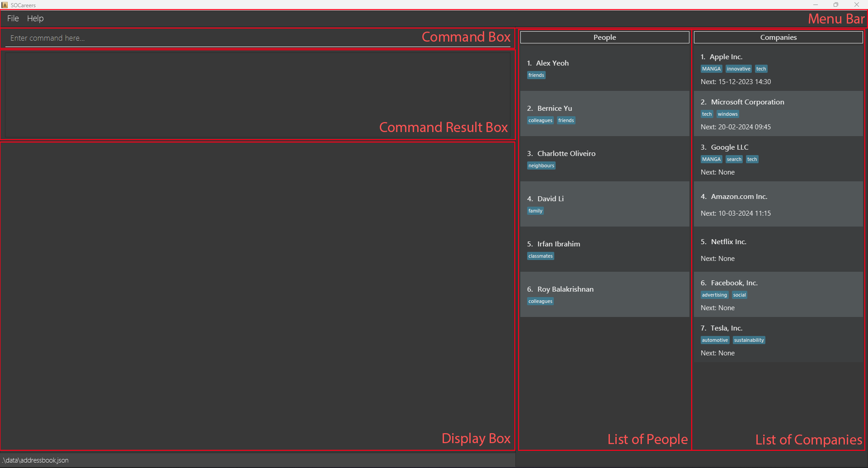Click the addressbook.json path in status bar
Image resolution: width=868 pixels, height=468 pixels.
tap(35, 460)
